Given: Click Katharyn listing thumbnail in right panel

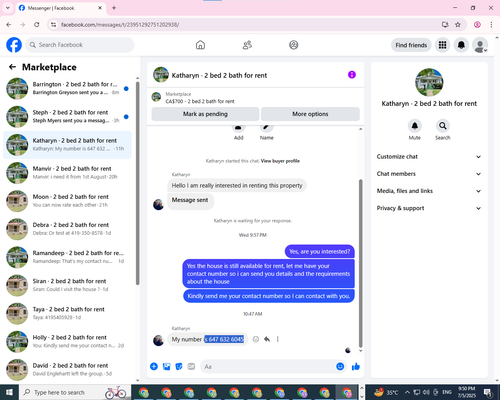Looking at the screenshot, I should pos(429,82).
